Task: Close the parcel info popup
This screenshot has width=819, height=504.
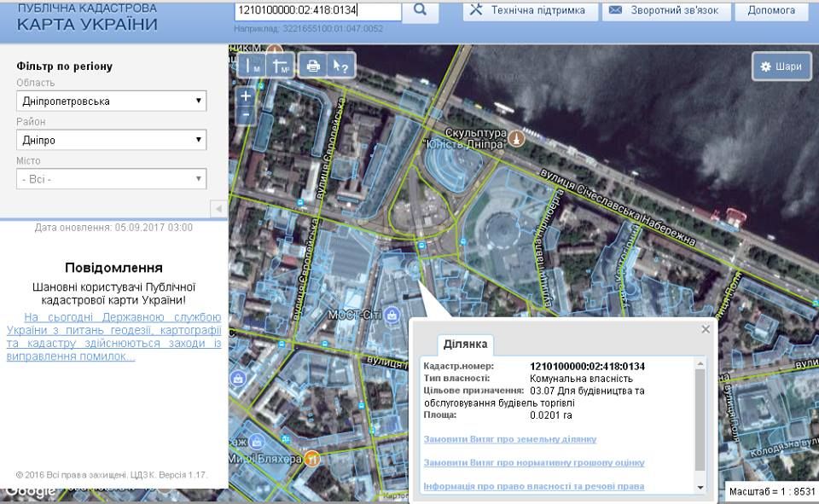Action: 706,329
